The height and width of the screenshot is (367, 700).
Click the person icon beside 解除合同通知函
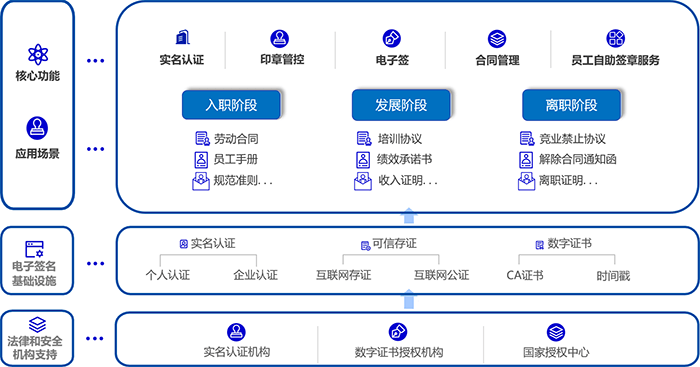pyautogui.click(x=526, y=159)
